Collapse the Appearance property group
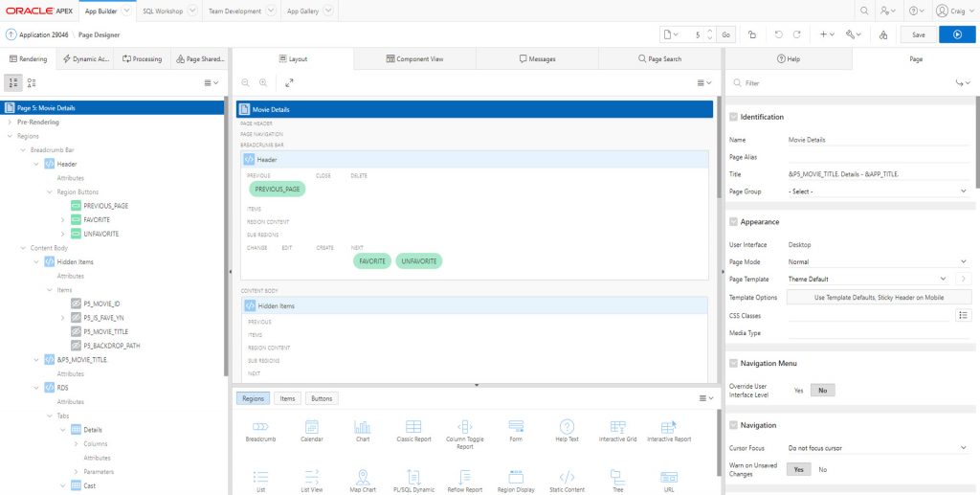The height and width of the screenshot is (495, 980). pyautogui.click(x=733, y=222)
